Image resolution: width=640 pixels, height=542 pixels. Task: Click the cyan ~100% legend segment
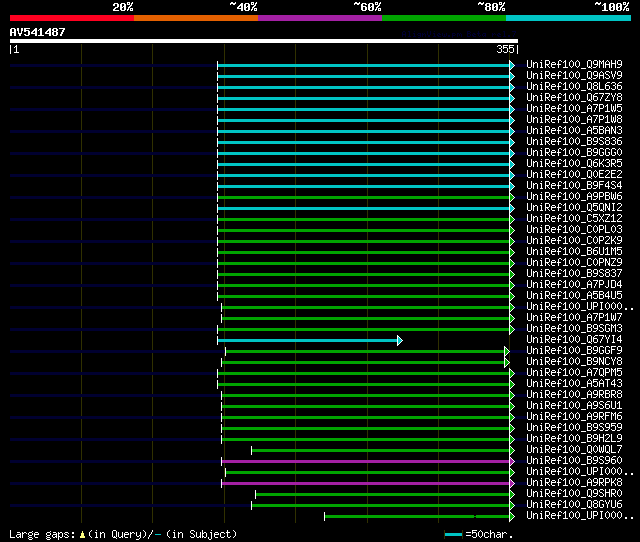[x=568, y=18]
